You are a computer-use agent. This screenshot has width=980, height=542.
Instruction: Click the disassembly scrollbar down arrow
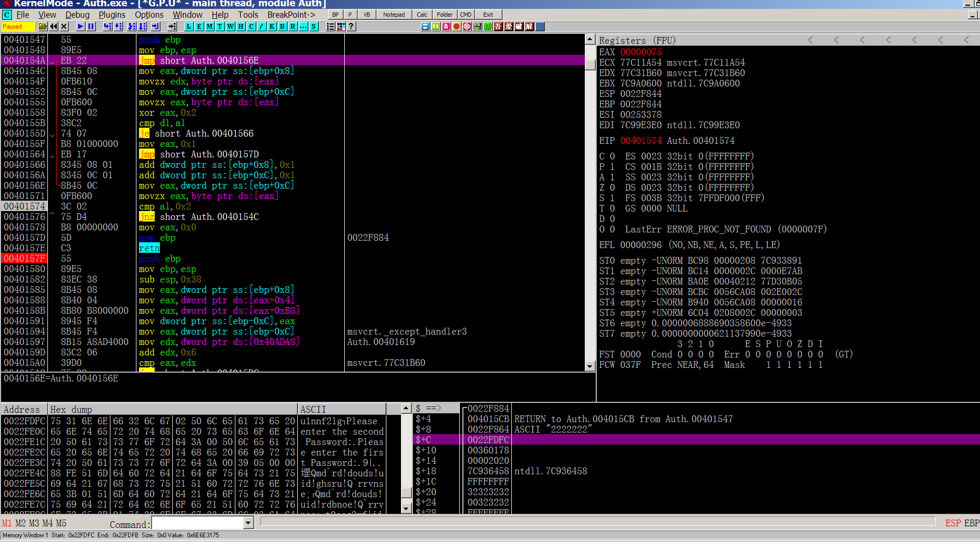pos(590,366)
